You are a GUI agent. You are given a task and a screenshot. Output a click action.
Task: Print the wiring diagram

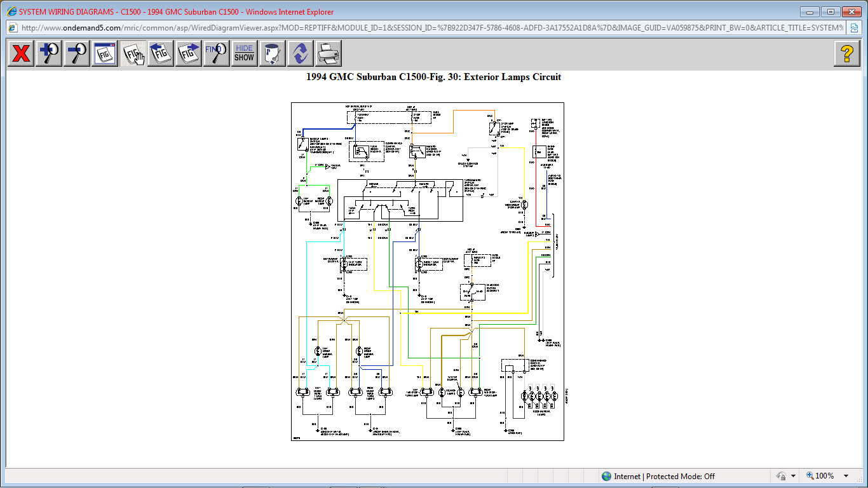329,53
